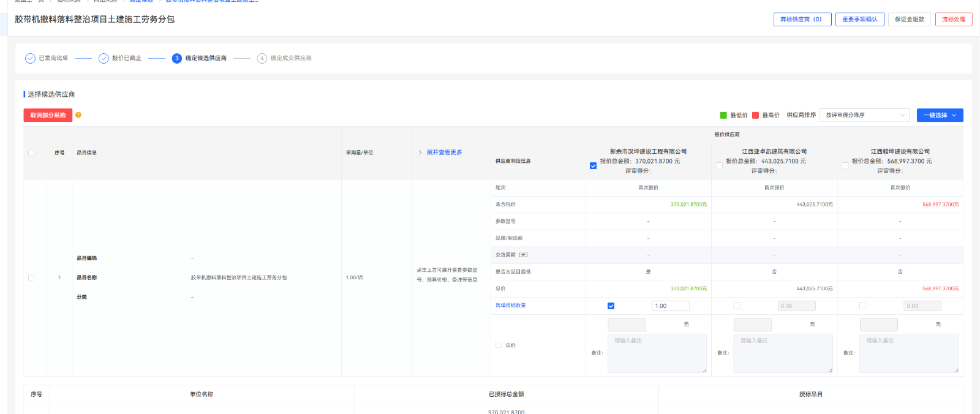980x414 pixels.
Task: Click resize handle of first 备注 textarea
Action: pyautogui.click(x=704, y=370)
